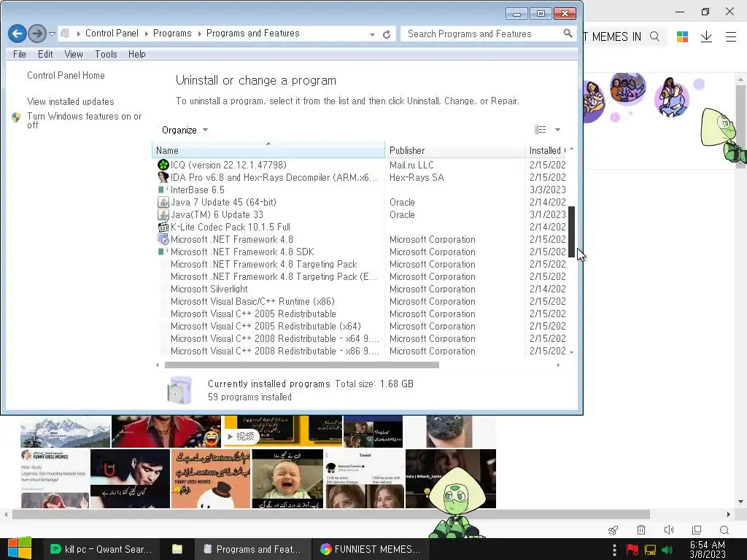Open Turn Windows features on or off

pos(85,120)
